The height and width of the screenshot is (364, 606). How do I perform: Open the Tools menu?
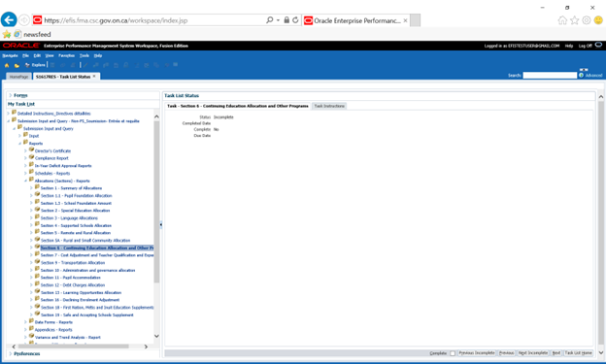coord(84,55)
